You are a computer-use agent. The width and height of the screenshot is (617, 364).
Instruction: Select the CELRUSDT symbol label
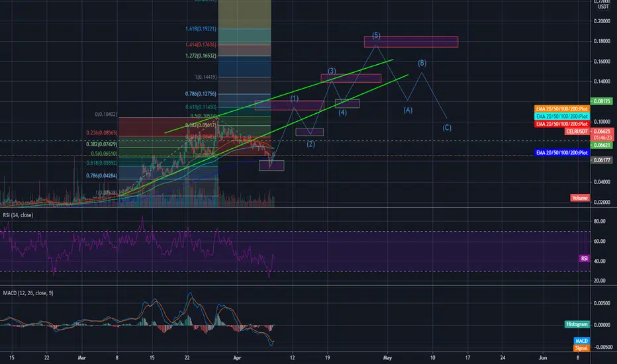click(x=577, y=132)
